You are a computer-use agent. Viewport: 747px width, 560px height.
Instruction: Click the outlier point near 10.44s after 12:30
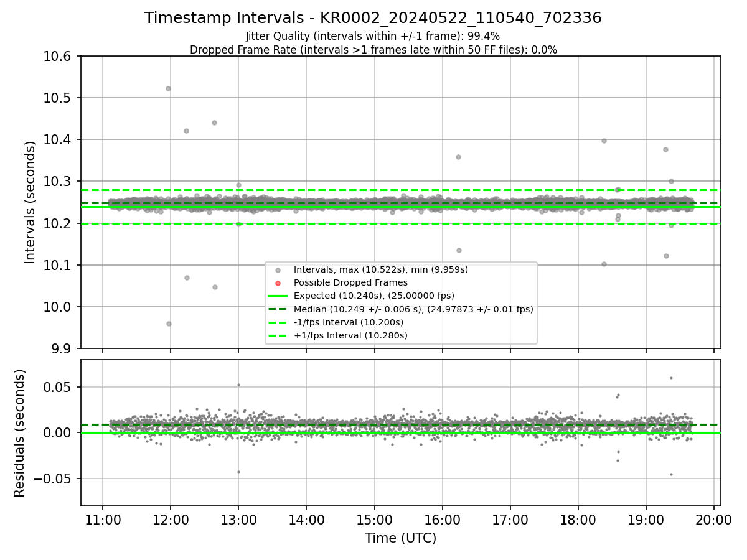pos(214,123)
